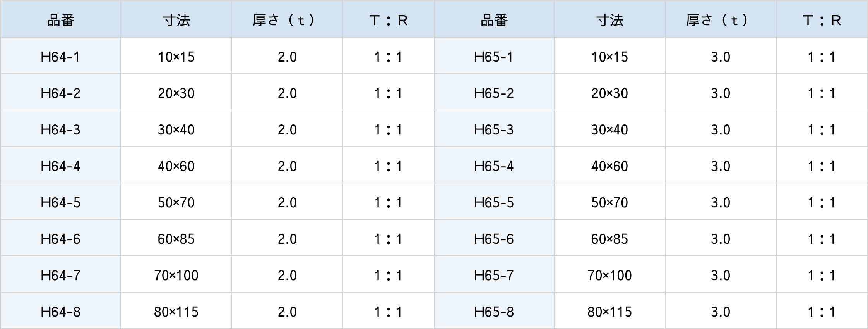Image resolution: width=868 pixels, height=329 pixels.
Task: Click the first 品番 column header
Action: coord(60,20)
